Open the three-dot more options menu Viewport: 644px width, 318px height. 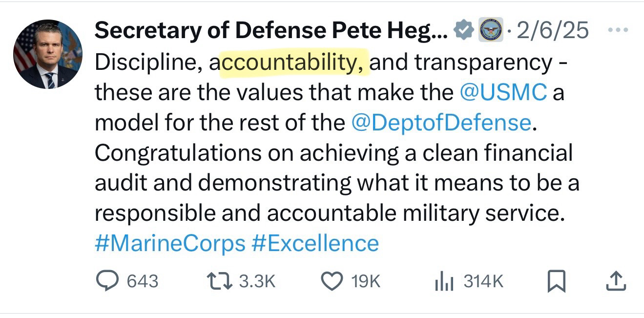point(619,30)
